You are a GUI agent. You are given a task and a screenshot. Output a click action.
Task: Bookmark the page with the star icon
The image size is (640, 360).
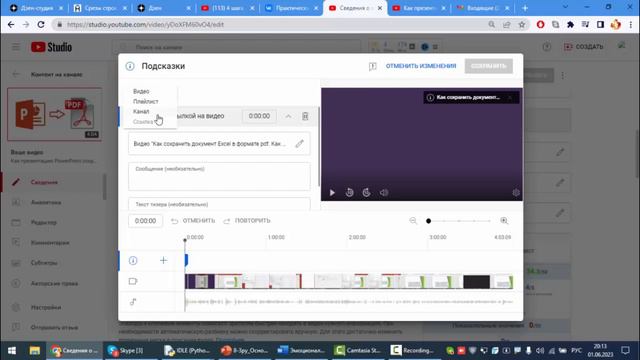tap(522, 24)
